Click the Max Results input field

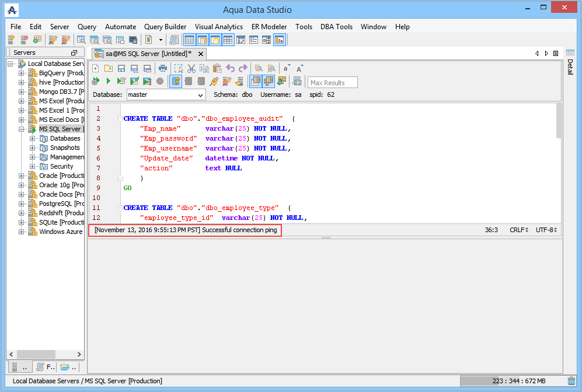(x=333, y=82)
